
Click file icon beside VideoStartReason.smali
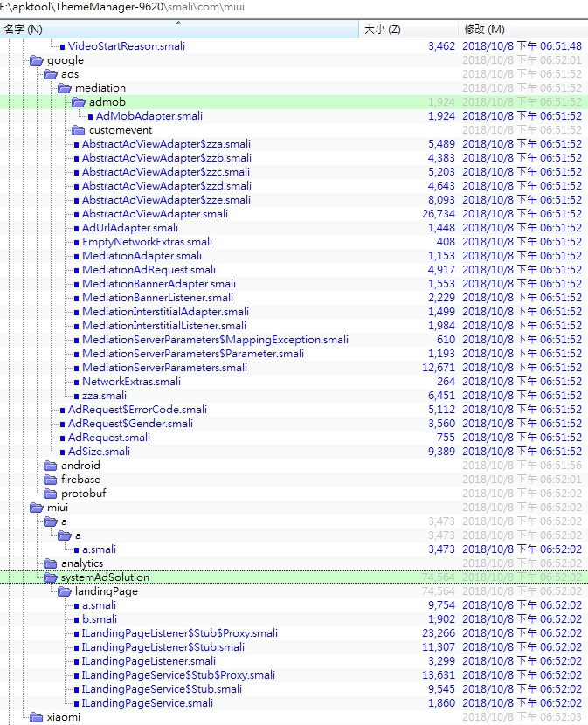coord(62,46)
